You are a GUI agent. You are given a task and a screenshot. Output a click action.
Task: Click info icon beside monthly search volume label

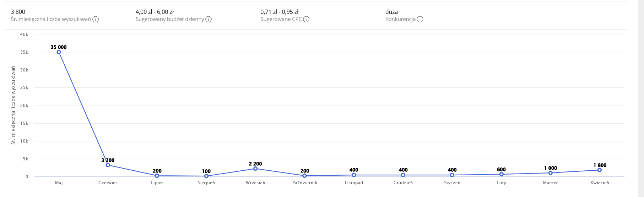(96, 19)
